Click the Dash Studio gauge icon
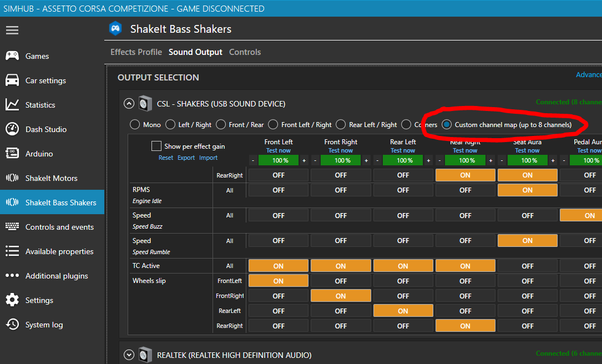 (x=12, y=129)
